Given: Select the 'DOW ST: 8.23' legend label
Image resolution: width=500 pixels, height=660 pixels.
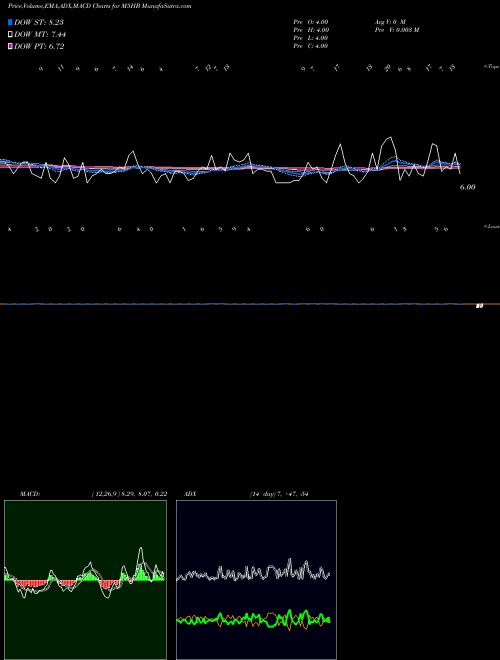Looking at the screenshot, I should pos(39,22).
